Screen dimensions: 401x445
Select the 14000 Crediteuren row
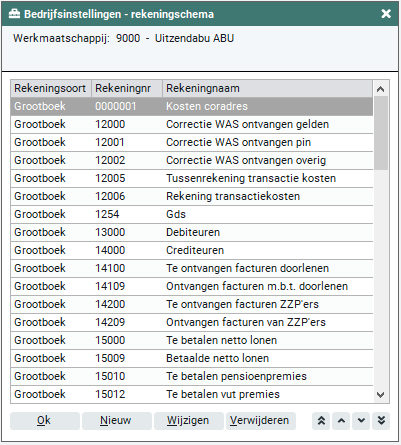(192, 250)
